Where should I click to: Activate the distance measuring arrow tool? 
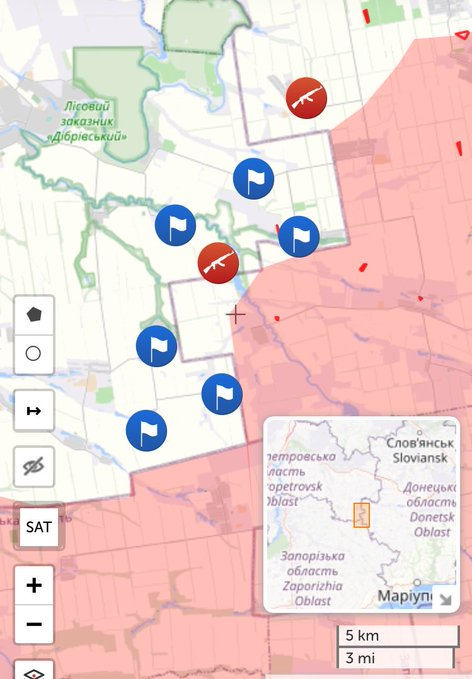(x=34, y=411)
